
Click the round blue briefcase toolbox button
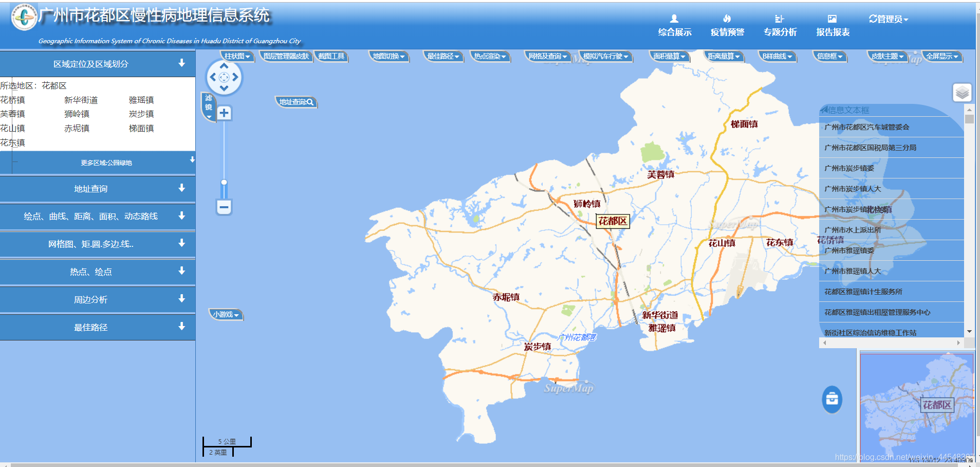[x=832, y=399]
